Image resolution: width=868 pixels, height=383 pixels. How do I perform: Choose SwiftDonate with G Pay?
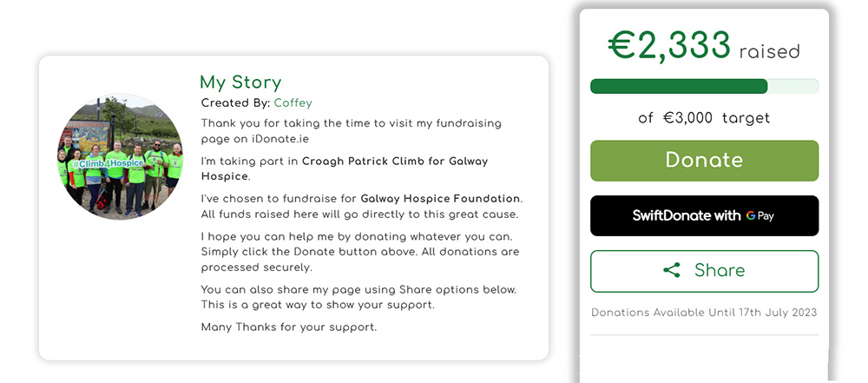(704, 215)
